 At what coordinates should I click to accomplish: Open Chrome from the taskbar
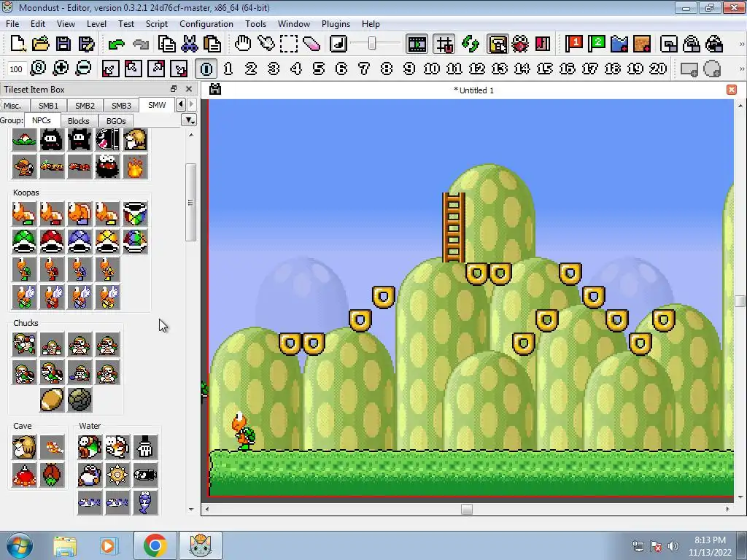(x=155, y=545)
